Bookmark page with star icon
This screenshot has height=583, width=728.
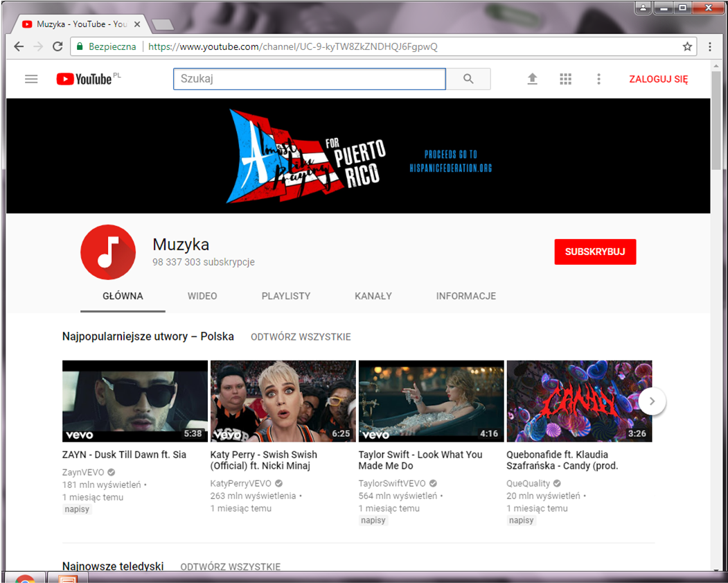pyautogui.click(x=687, y=46)
